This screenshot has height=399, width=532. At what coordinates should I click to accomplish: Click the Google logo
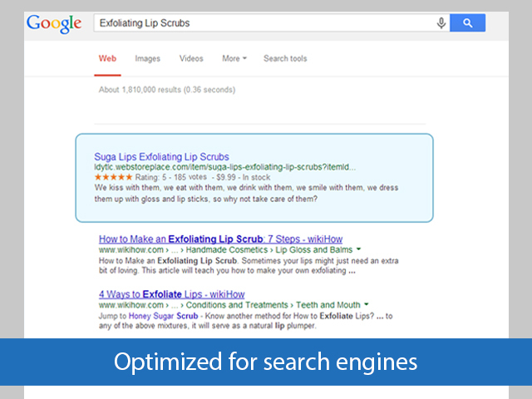(54, 24)
